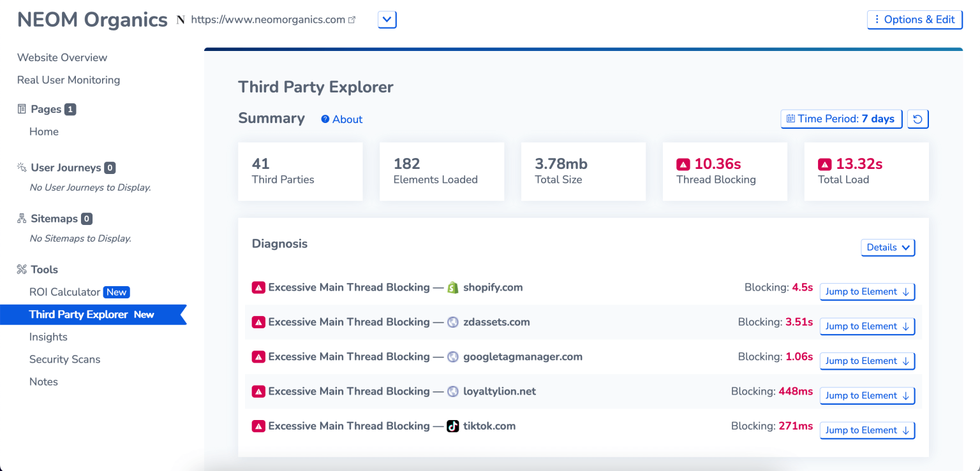Click the red warning icon on Total Load card
Screen dimensions: 980x471
825,164
